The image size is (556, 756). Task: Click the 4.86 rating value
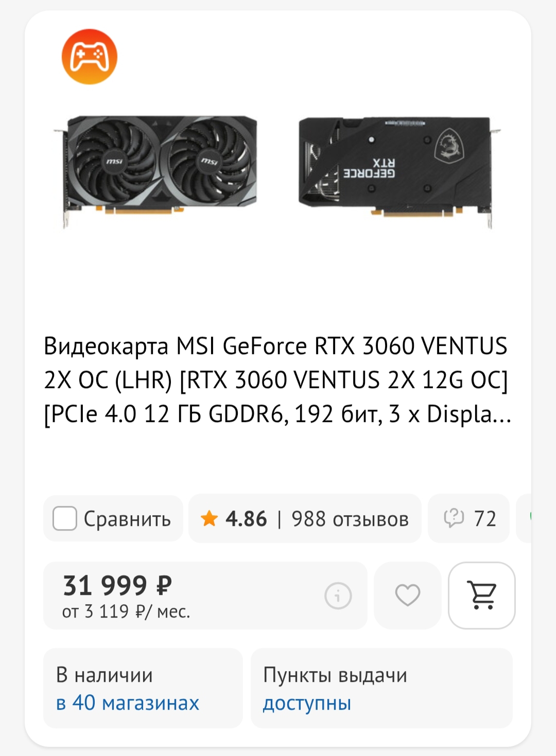(x=246, y=519)
